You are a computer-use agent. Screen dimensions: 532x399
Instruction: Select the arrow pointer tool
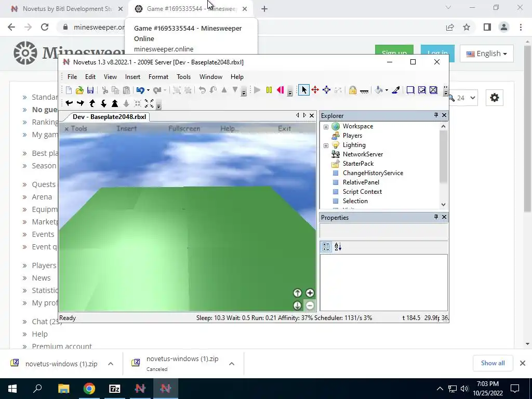point(303,90)
